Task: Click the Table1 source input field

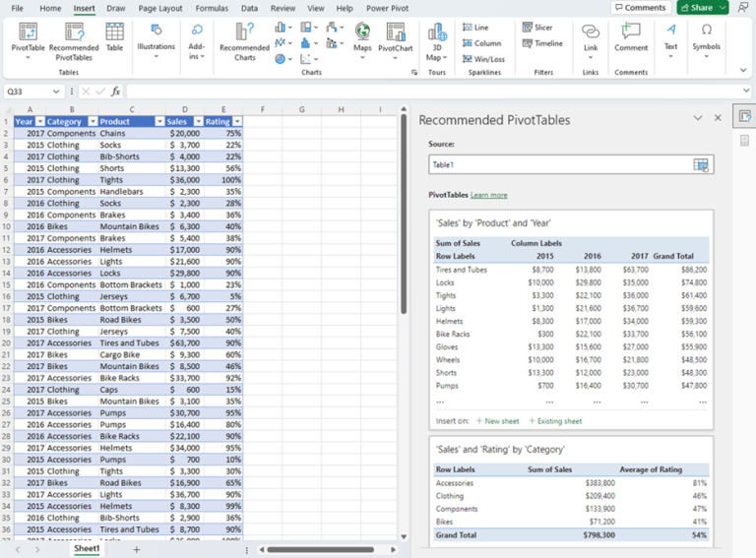Action: tap(560, 164)
